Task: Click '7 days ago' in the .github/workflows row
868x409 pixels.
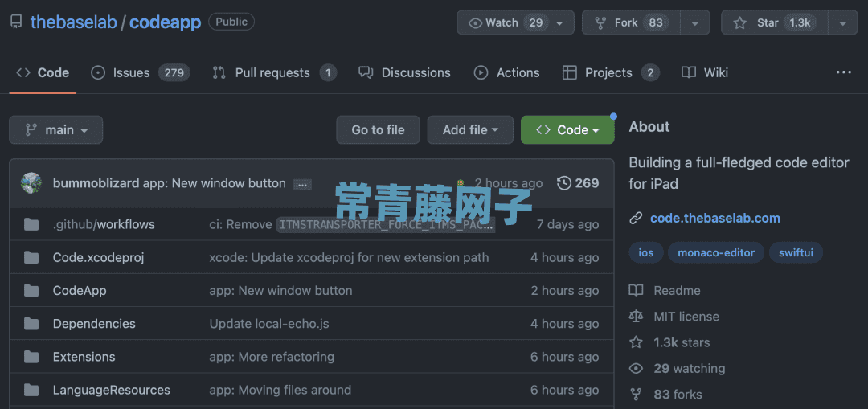Action: pyautogui.click(x=567, y=224)
